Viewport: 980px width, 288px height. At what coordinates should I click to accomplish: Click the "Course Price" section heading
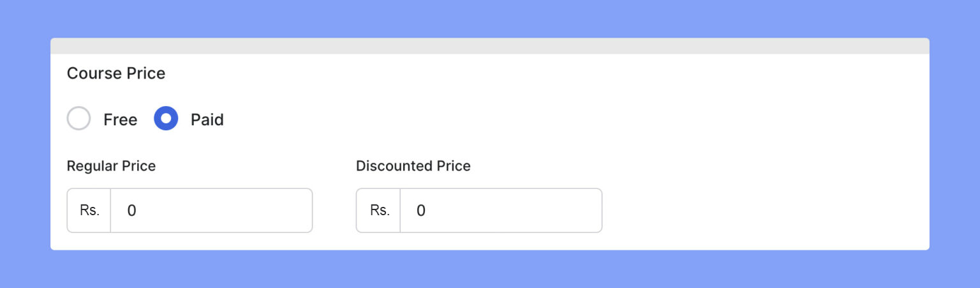116,73
